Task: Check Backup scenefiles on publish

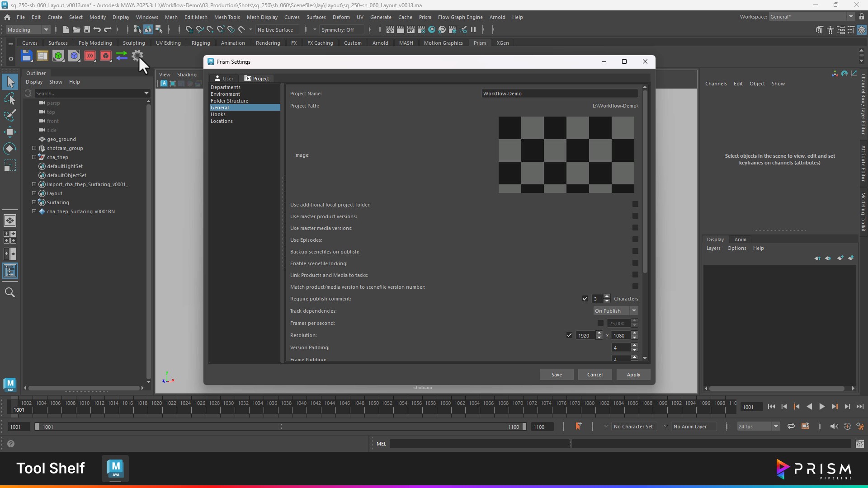Action: click(635, 251)
